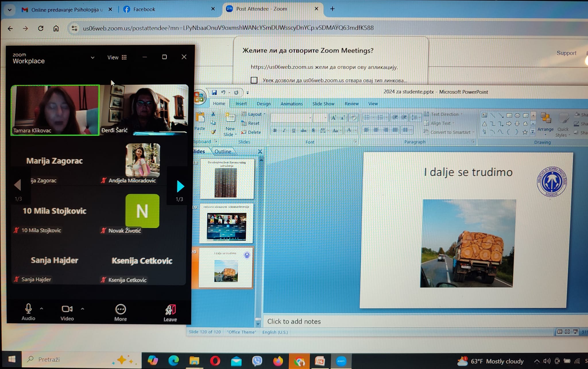Click the Leave meeting icon

[x=170, y=310]
